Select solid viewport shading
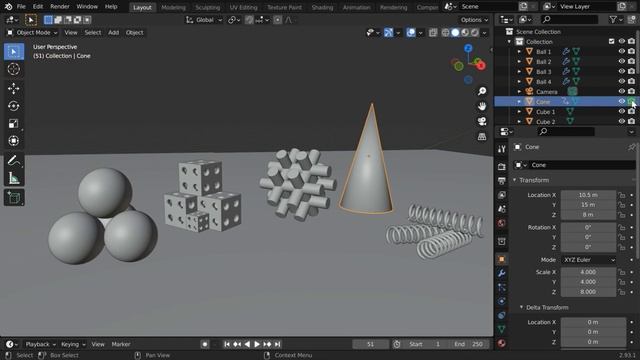Image resolution: width=640 pixels, height=360 pixels. [455, 33]
